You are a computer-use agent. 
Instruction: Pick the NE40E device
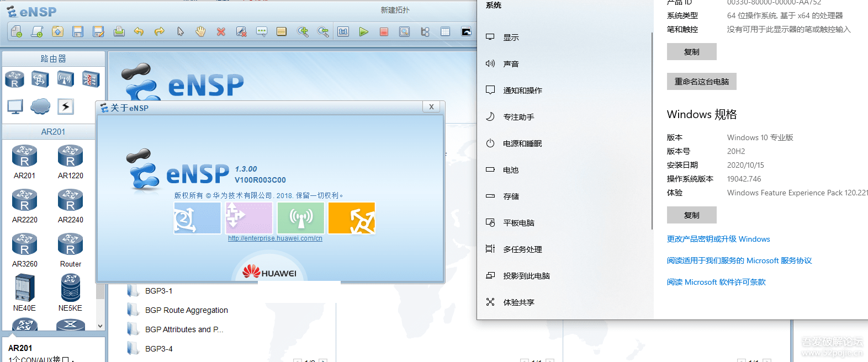tap(25, 293)
